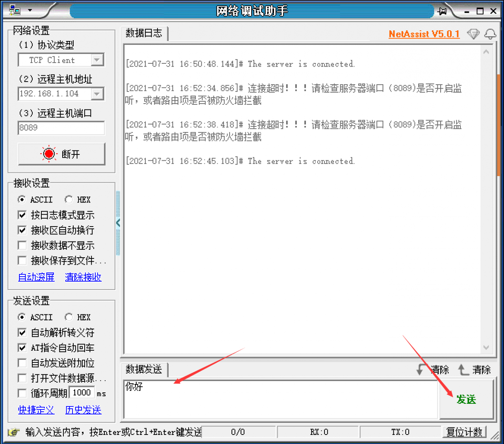Viewport: 504px width, 444px height.
Task: Close the NetAssist window
Action: tap(493, 11)
